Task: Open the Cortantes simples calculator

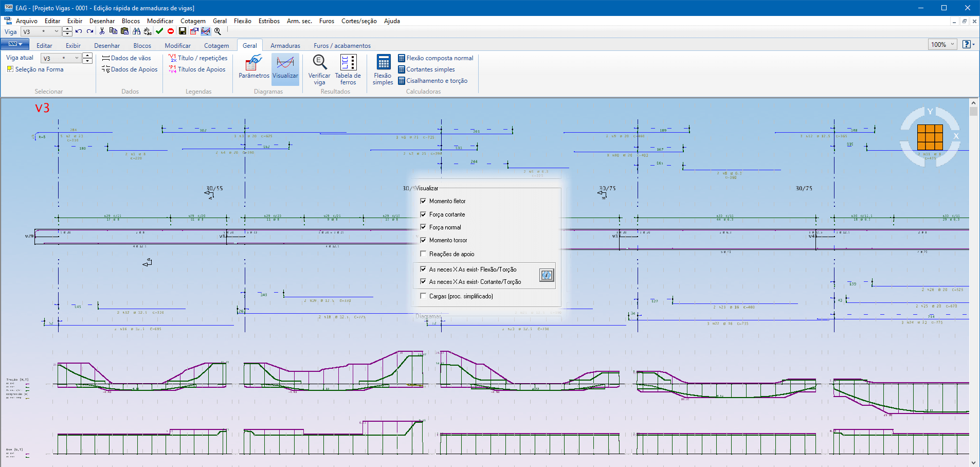Action: (426, 69)
